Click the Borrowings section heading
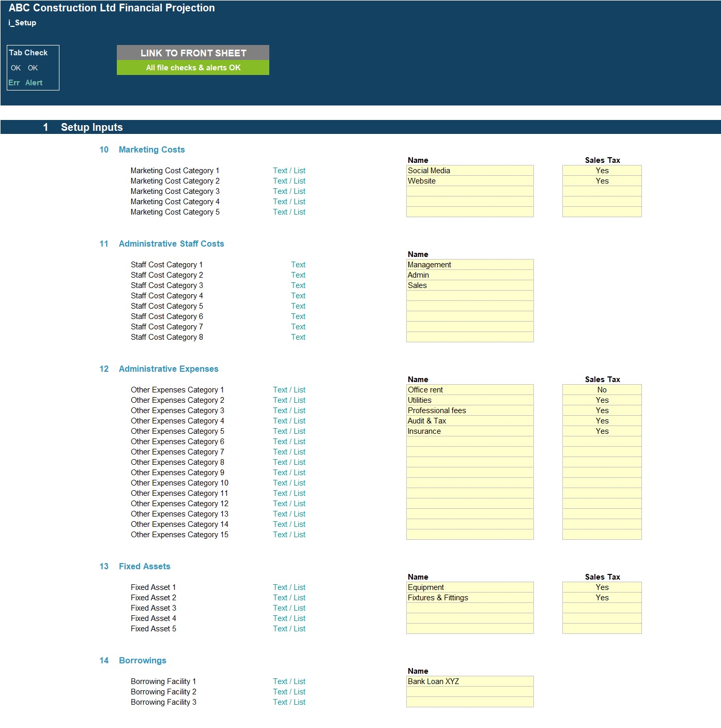721x728 pixels. (142, 660)
